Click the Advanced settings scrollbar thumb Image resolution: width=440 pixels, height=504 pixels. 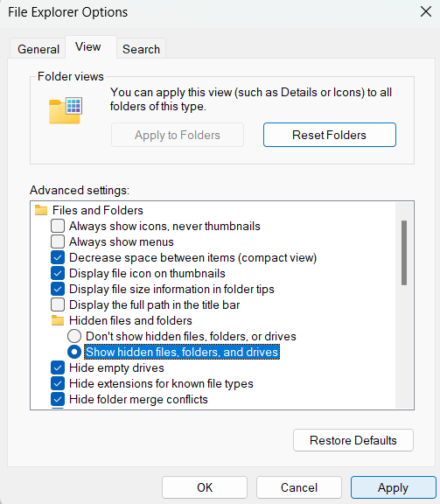(404, 253)
